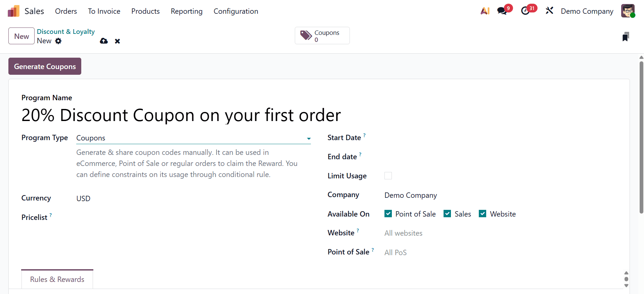Discard changes with the X icon

[x=117, y=41]
